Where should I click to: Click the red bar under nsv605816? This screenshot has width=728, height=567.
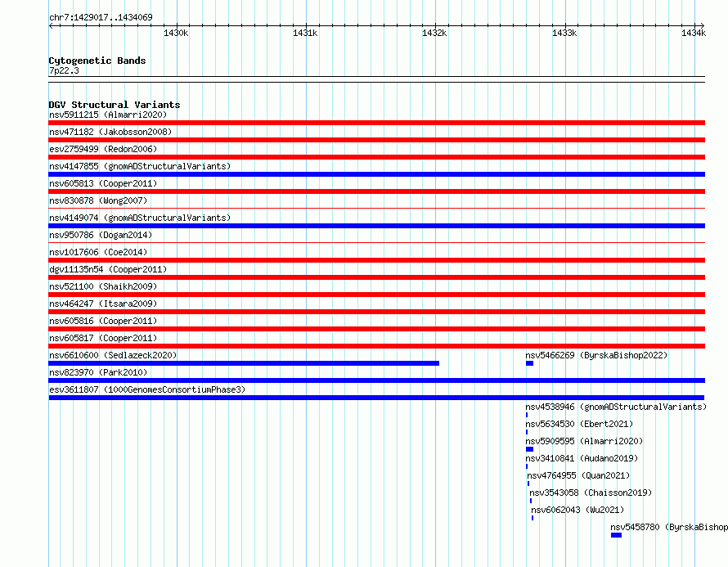click(376, 329)
